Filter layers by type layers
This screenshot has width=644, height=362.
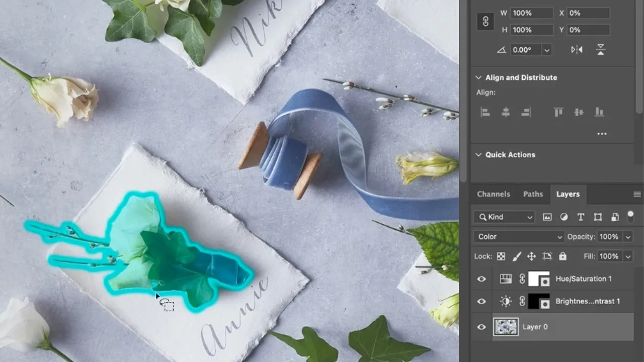[x=581, y=217]
